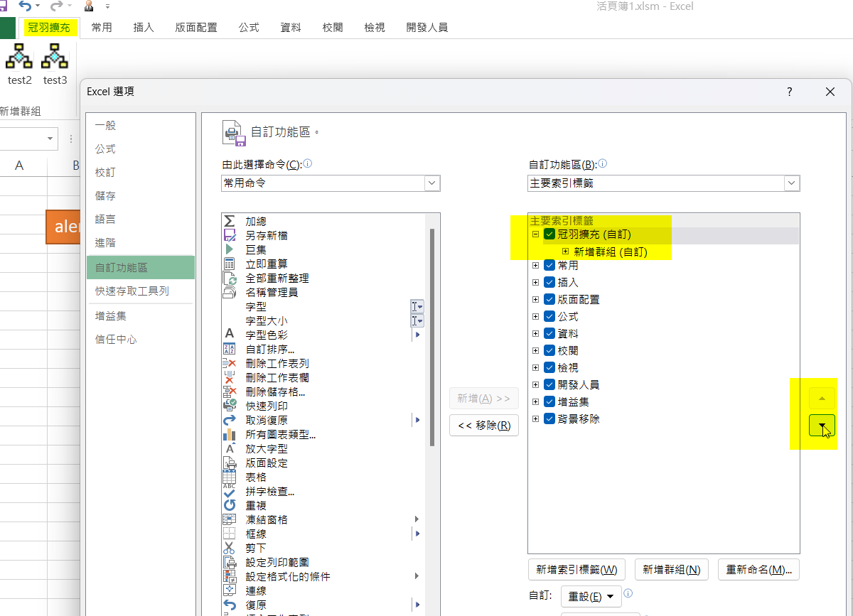Open the Name Box dropdown arrow in Excel
The image size is (853, 616).
pos(50,138)
